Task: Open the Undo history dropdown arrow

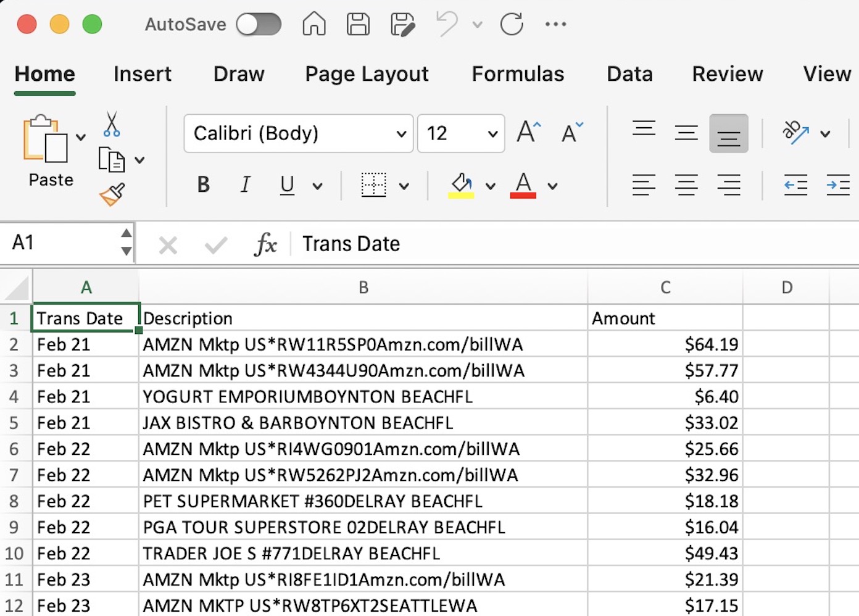Action: pyautogui.click(x=477, y=25)
